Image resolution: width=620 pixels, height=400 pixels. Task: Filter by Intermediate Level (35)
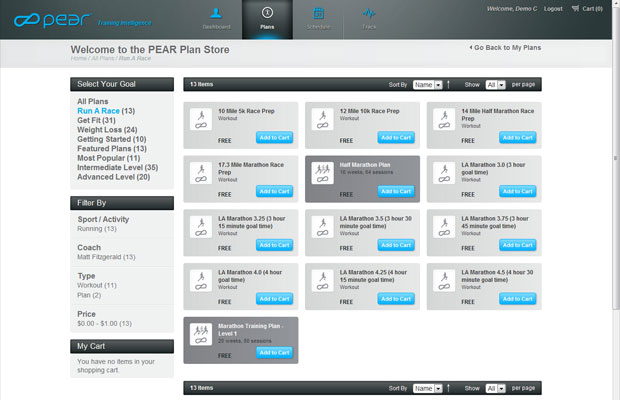[117, 168]
